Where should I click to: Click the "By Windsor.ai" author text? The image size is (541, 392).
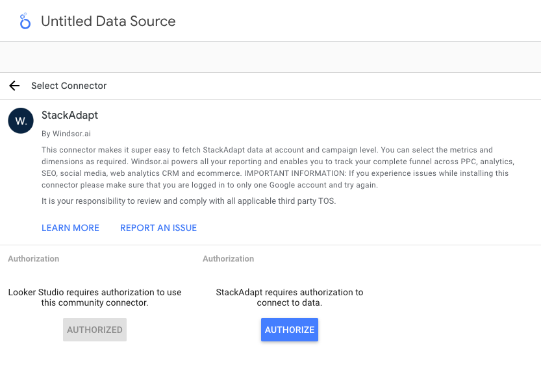coord(68,134)
